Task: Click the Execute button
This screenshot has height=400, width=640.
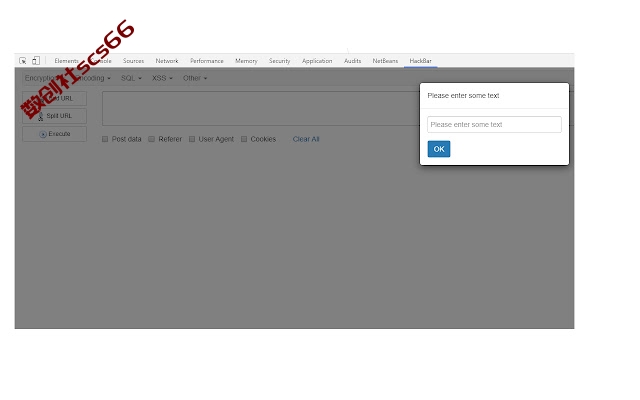Action: coord(55,134)
